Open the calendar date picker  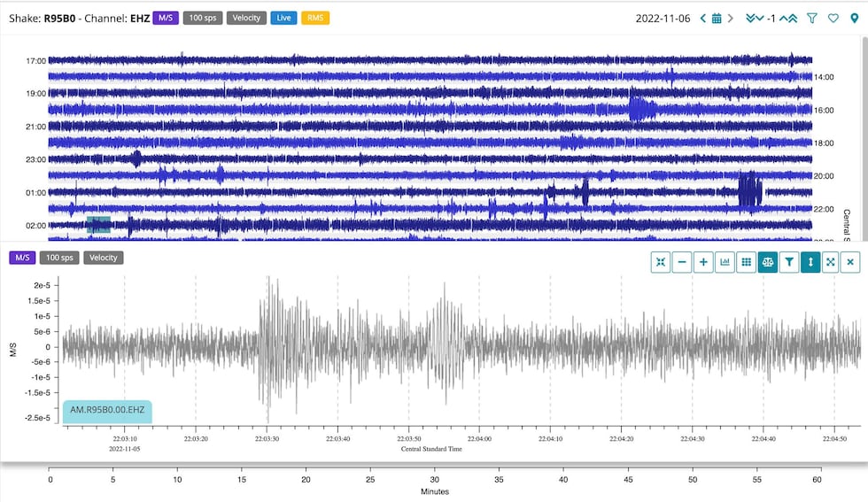click(x=717, y=19)
